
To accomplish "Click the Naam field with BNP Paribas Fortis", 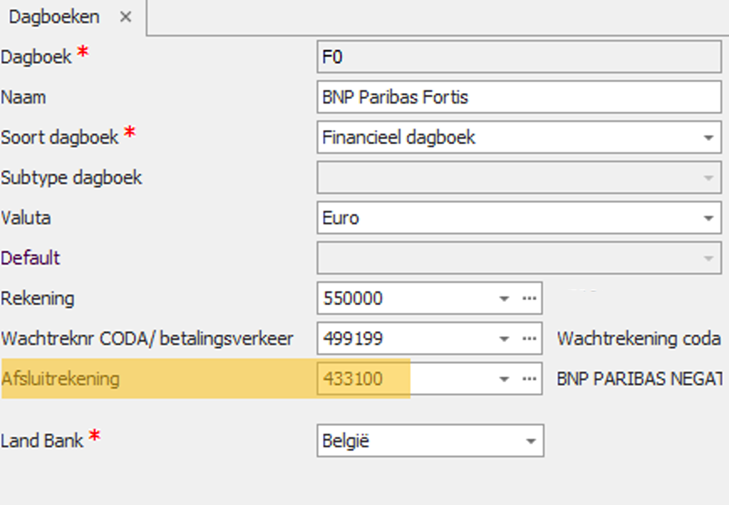I will click(x=518, y=97).
